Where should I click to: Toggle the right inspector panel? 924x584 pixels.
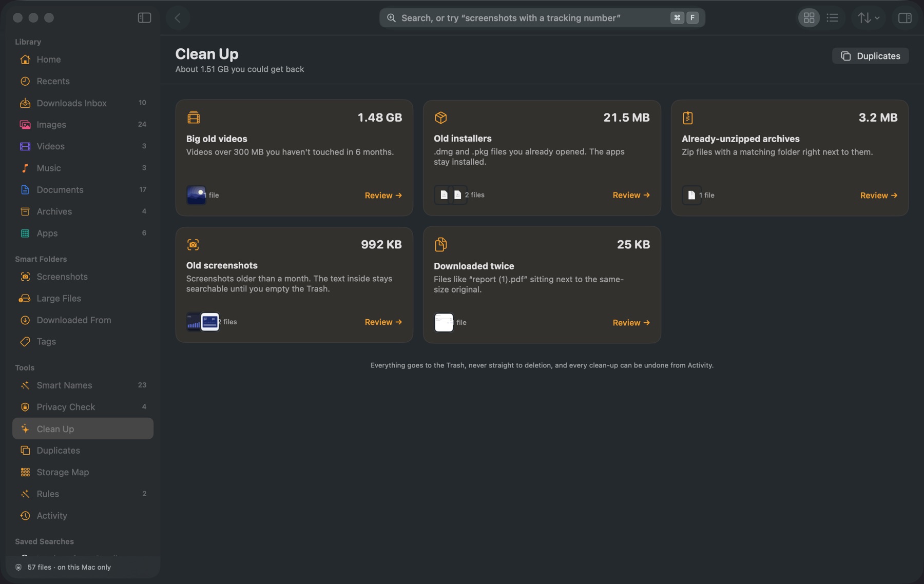tap(904, 18)
